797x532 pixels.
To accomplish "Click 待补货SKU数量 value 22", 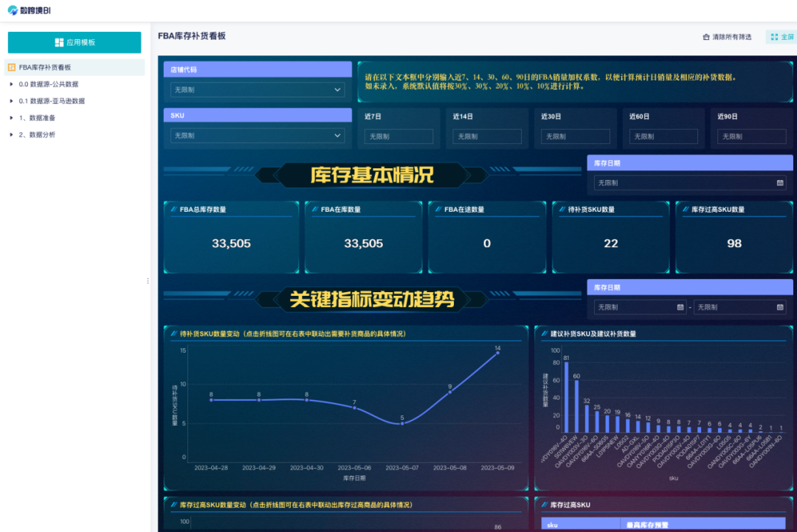I will (610, 243).
